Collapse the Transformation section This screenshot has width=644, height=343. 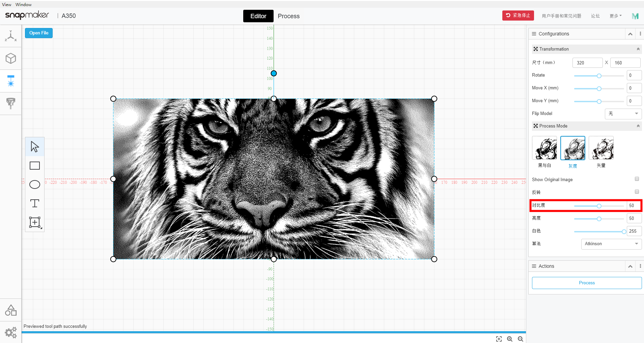coord(638,49)
